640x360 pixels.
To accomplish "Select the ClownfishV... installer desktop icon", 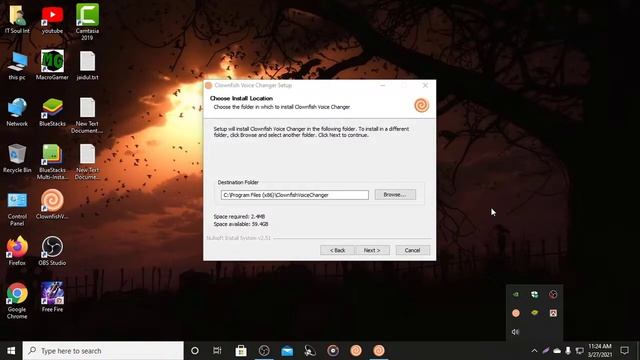I will tap(52, 204).
